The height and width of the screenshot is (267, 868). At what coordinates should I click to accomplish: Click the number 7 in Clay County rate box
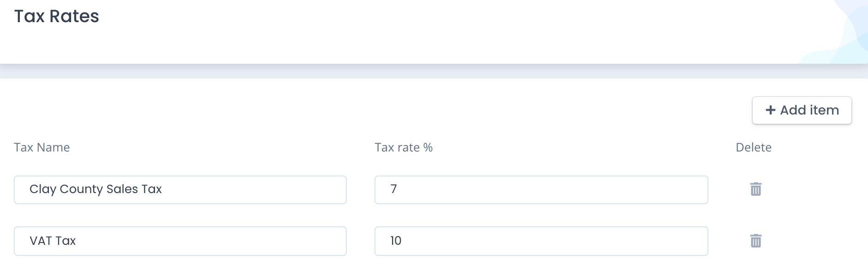point(393,189)
